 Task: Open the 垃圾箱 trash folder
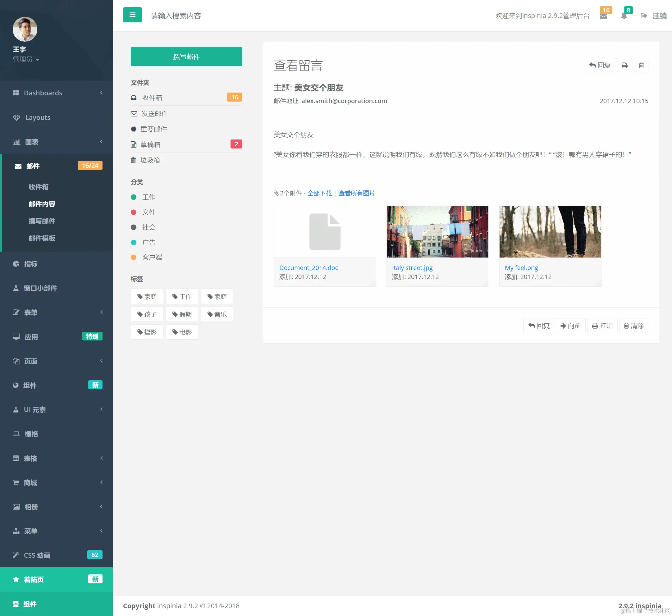tap(150, 160)
